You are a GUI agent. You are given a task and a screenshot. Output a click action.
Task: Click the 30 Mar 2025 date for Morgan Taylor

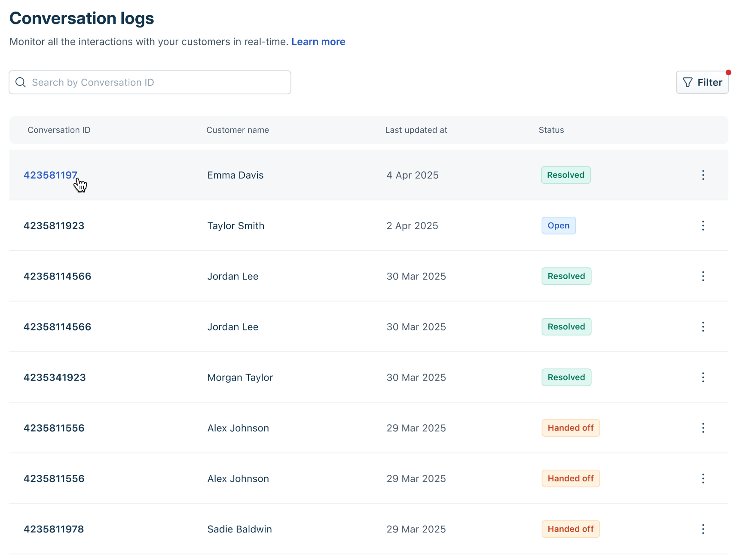point(416,377)
